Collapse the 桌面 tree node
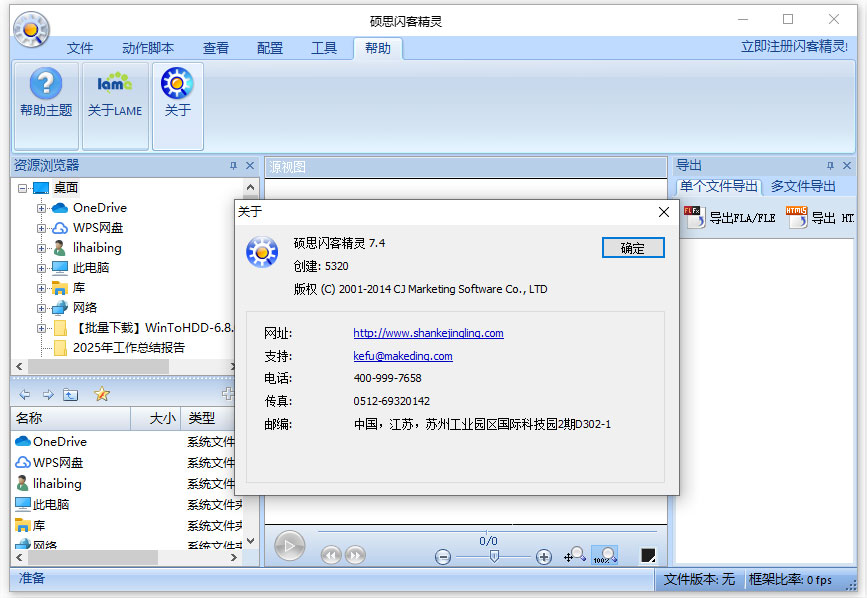867x598 pixels. pyautogui.click(x=22, y=188)
